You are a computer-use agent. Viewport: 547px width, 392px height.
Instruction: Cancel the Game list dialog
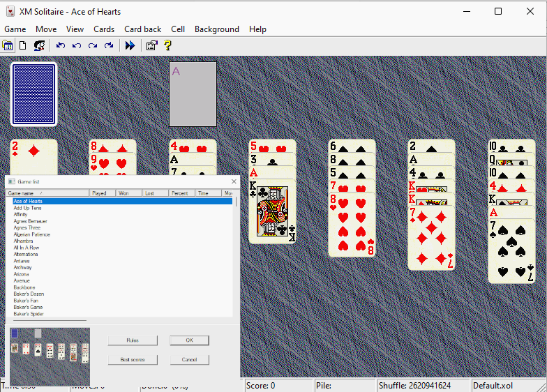coord(190,360)
